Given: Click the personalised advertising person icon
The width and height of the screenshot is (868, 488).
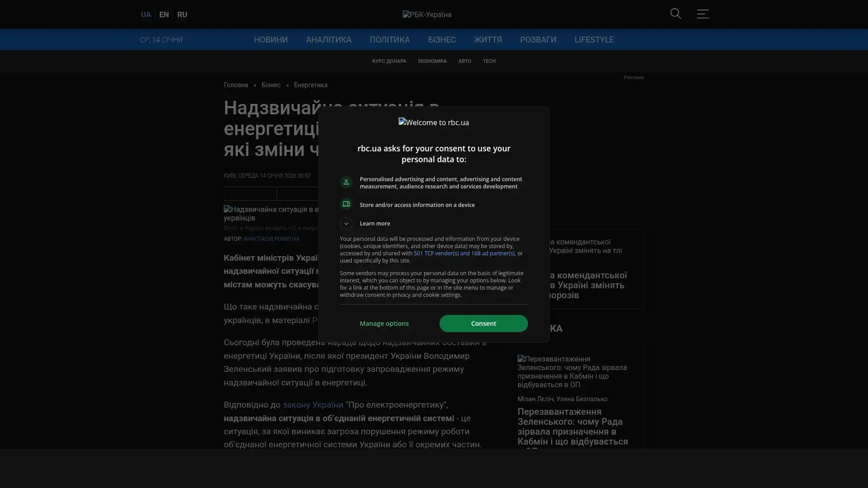Looking at the screenshot, I should (346, 182).
